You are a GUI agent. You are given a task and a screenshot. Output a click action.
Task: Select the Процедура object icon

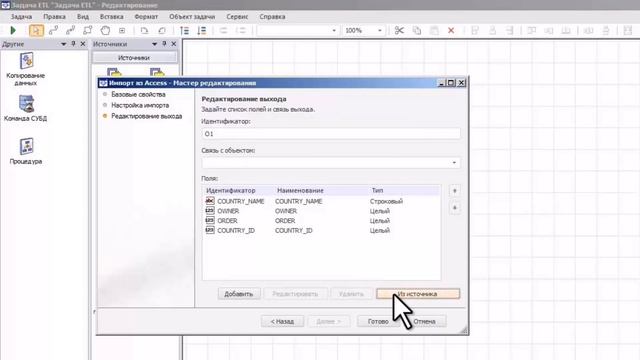coord(26,147)
